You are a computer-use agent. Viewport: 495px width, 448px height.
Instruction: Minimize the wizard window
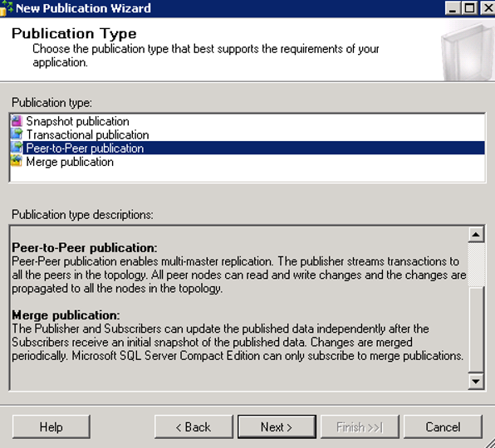pyautogui.click(x=453, y=8)
